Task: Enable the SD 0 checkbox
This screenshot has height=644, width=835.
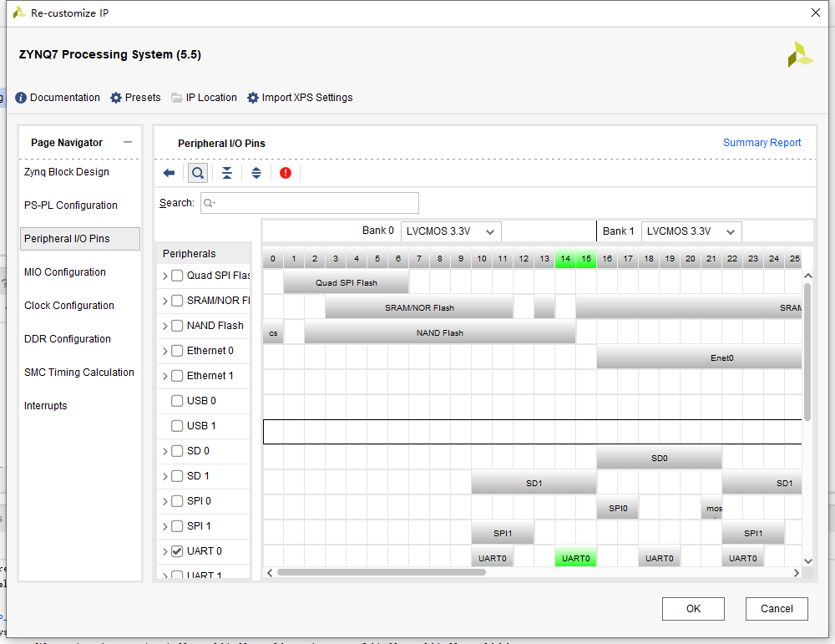Action: [177, 451]
